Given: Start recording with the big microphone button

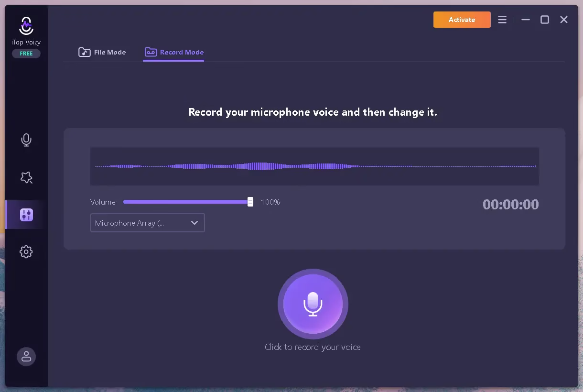Looking at the screenshot, I should pos(313,304).
